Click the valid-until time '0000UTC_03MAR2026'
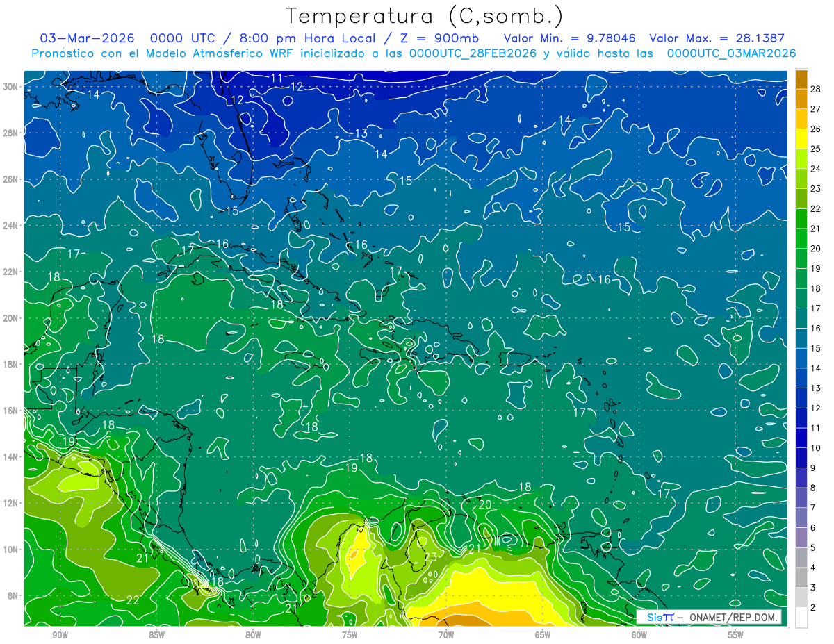This screenshot has width=834, height=644. pyautogui.click(x=731, y=53)
